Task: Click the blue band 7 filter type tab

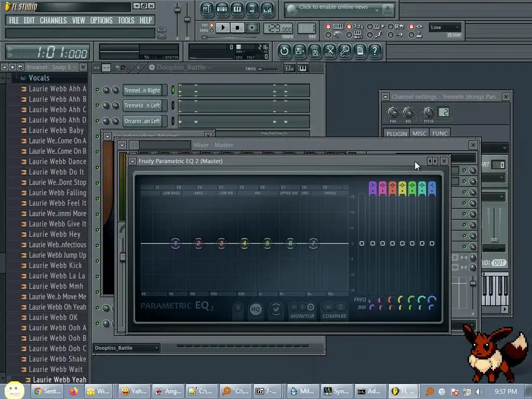Action: click(x=432, y=188)
